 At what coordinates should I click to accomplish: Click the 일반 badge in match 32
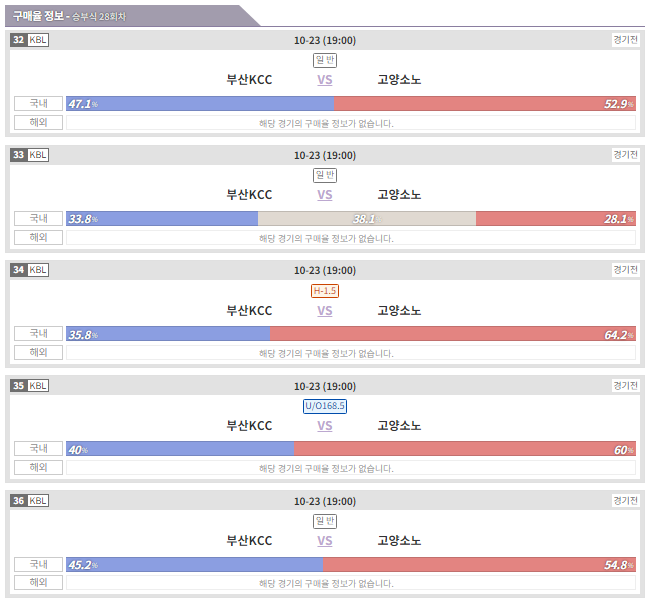(x=325, y=60)
